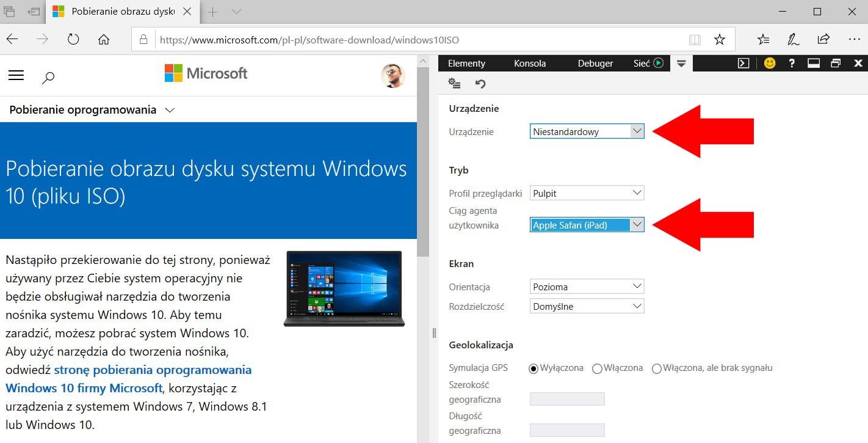
Task: Switch to the Sieć tab
Action: [x=642, y=63]
